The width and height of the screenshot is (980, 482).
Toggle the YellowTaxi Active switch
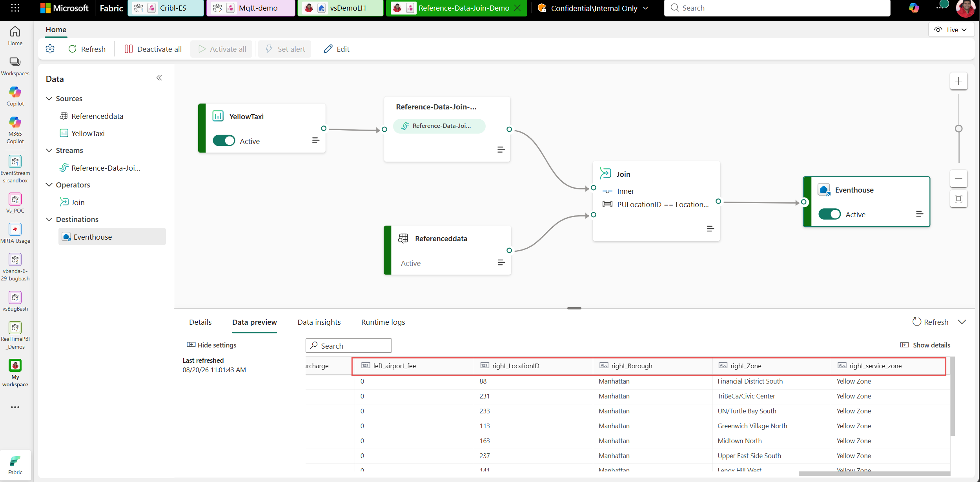pyautogui.click(x=224, y=141)
